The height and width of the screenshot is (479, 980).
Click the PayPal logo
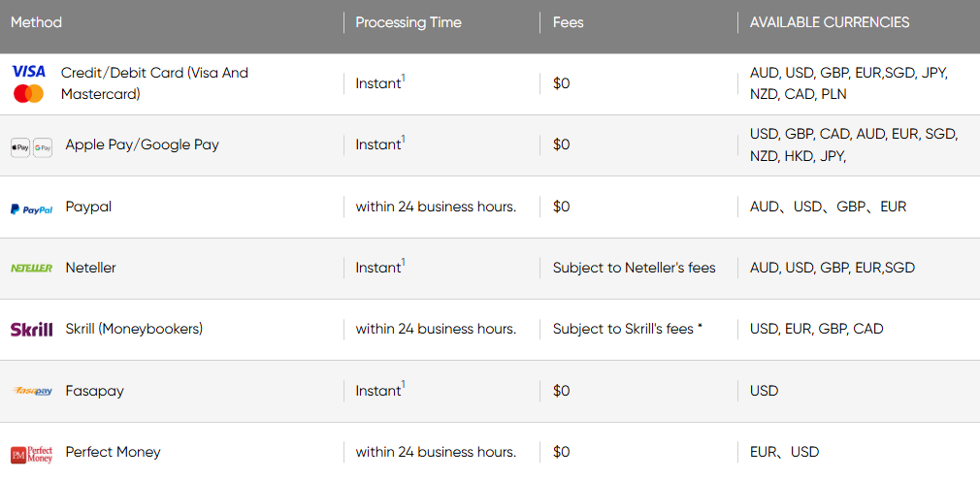pos(31,209)
